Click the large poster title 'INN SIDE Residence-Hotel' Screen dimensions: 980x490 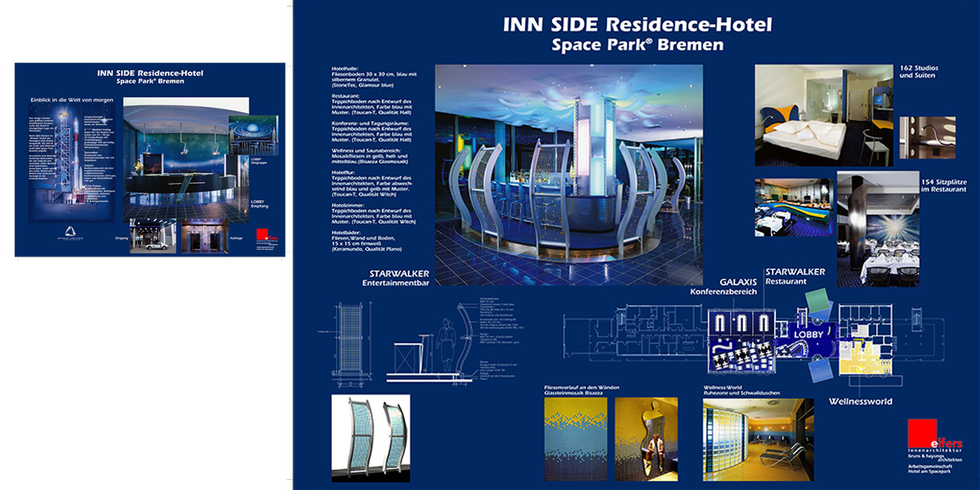click(x=638, y=24)
